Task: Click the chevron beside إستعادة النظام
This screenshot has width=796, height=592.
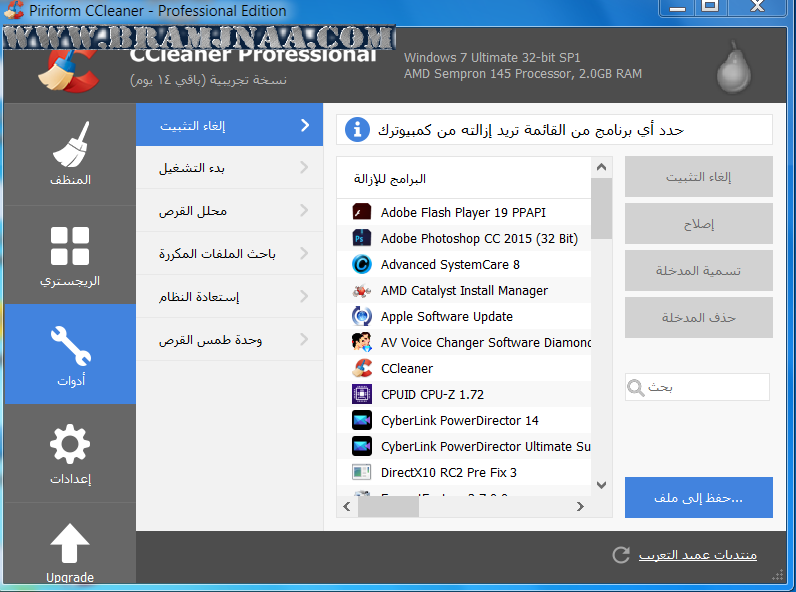Action: point(304,296)
